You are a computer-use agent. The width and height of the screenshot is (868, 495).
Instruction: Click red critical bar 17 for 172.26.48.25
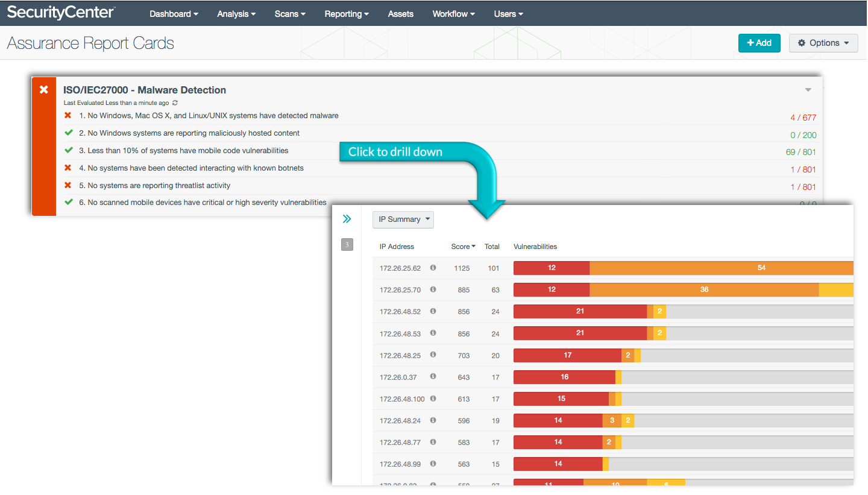click(x=567, y=355)
